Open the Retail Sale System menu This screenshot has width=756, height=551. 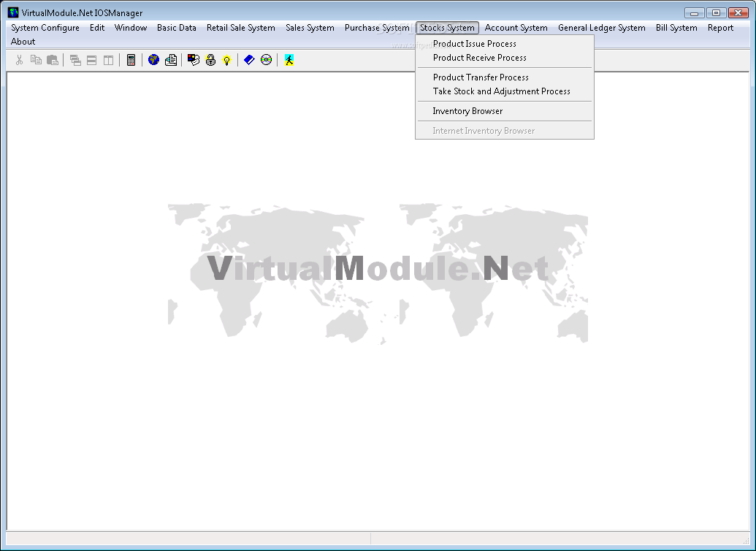pos(240,28)
